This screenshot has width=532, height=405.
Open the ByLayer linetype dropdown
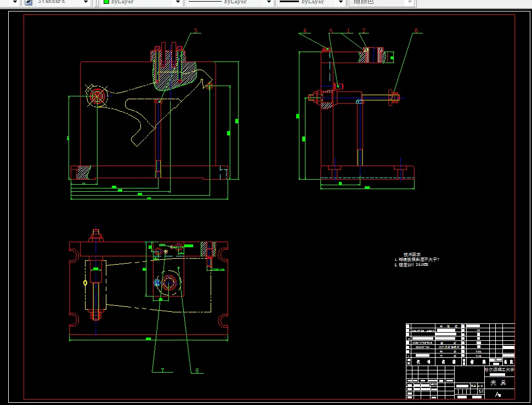pyautogui.click(x=269, y=2)
